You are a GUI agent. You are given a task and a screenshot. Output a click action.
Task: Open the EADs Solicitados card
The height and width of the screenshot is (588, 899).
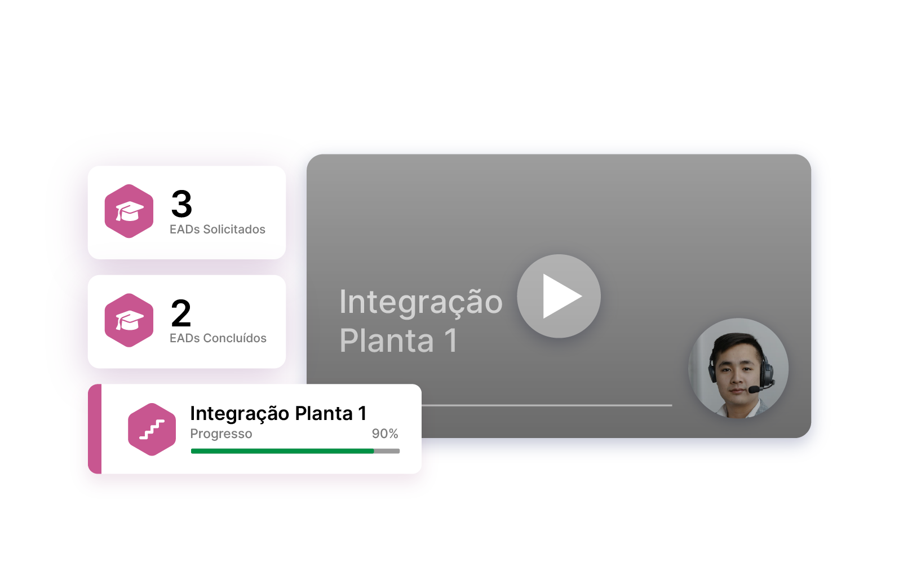(x=187, y=213)
